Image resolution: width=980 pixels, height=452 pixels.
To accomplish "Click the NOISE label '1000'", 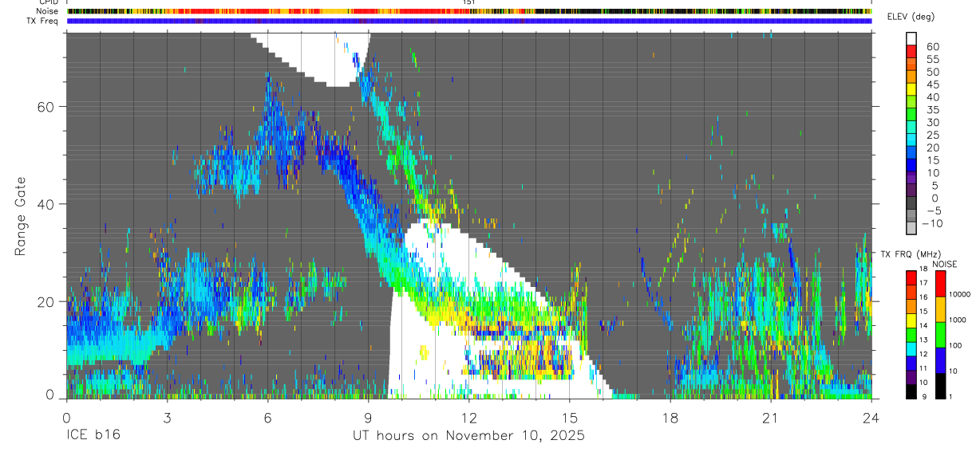I will pos(958,320).
